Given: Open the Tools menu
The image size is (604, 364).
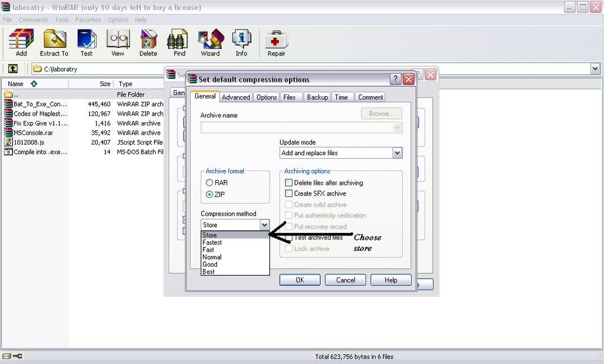Looking at the screenshot, I should click(x=61, y=19).
